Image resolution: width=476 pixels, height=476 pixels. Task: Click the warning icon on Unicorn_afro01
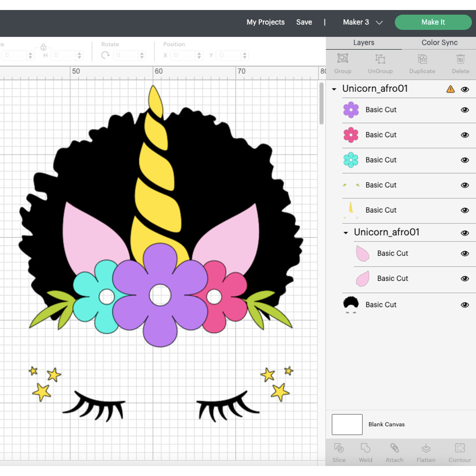(x=450, y=89)
